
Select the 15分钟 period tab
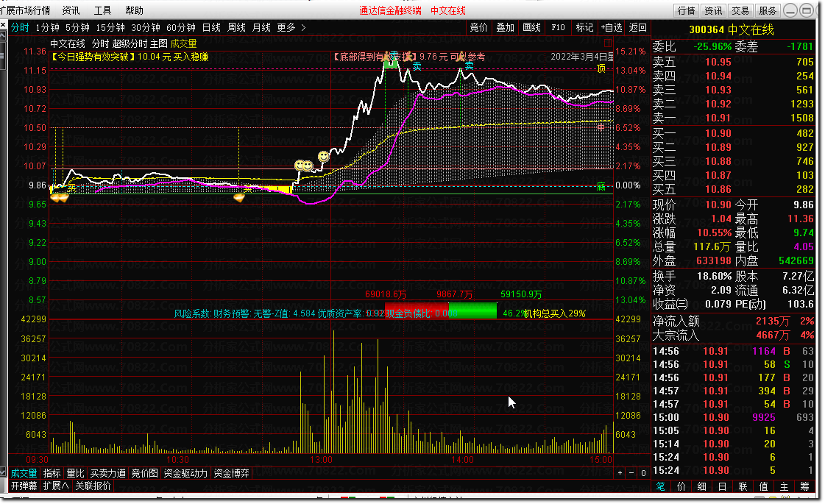click(x=110, y=27)
